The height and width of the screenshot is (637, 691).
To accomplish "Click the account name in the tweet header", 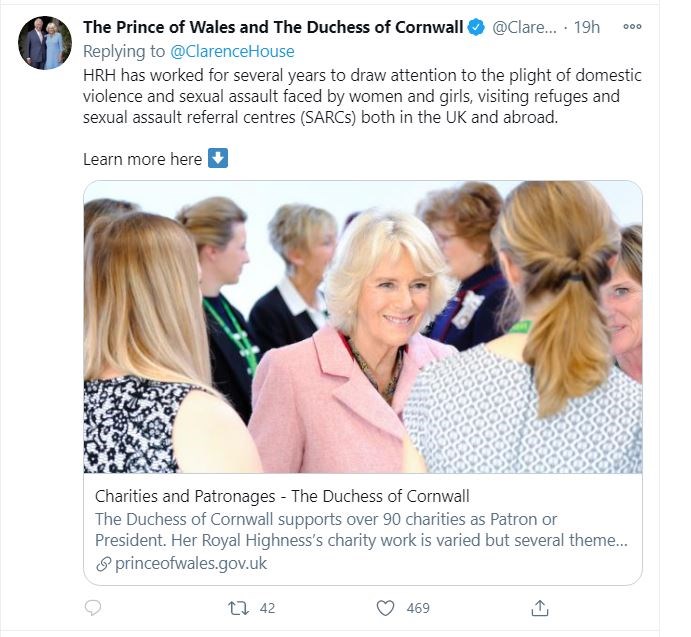I will (273, 27).
